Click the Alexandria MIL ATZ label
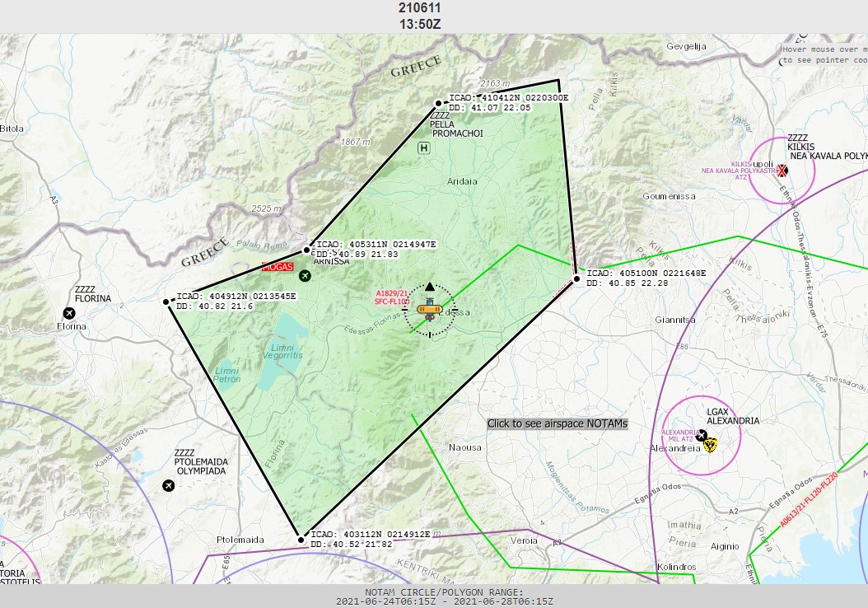 tap(679, 435)
